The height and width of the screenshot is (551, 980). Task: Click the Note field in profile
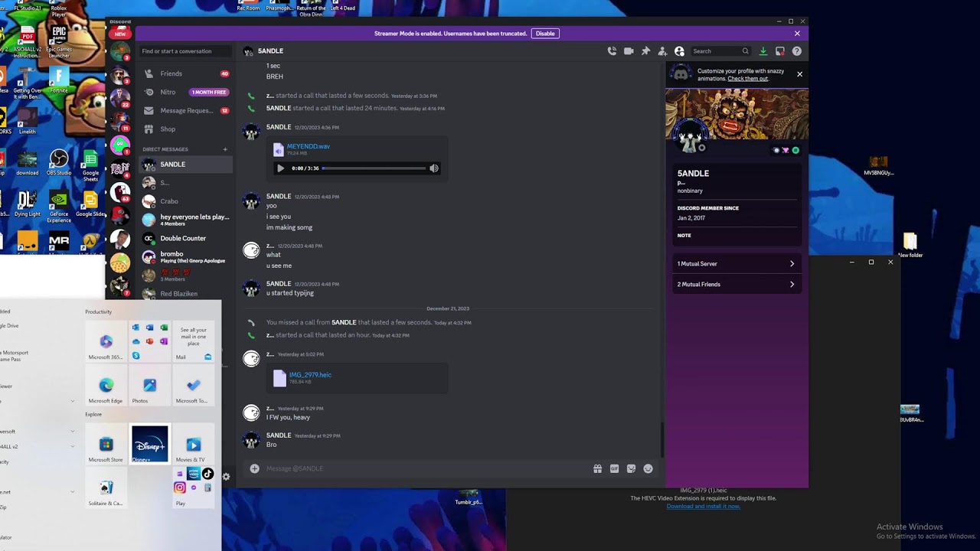tap(736, 236)
